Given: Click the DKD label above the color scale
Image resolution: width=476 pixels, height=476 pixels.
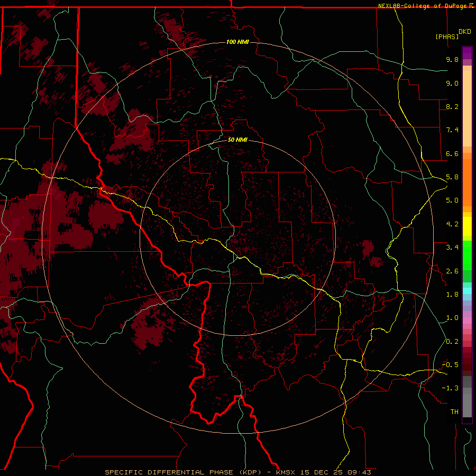Looking at the screenshot, I should [x=464, y=32].
